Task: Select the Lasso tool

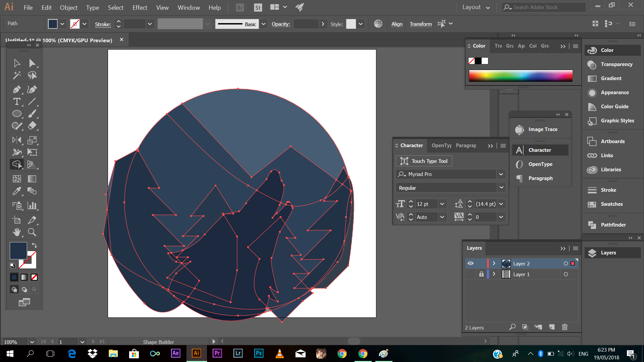Action: 32,75
